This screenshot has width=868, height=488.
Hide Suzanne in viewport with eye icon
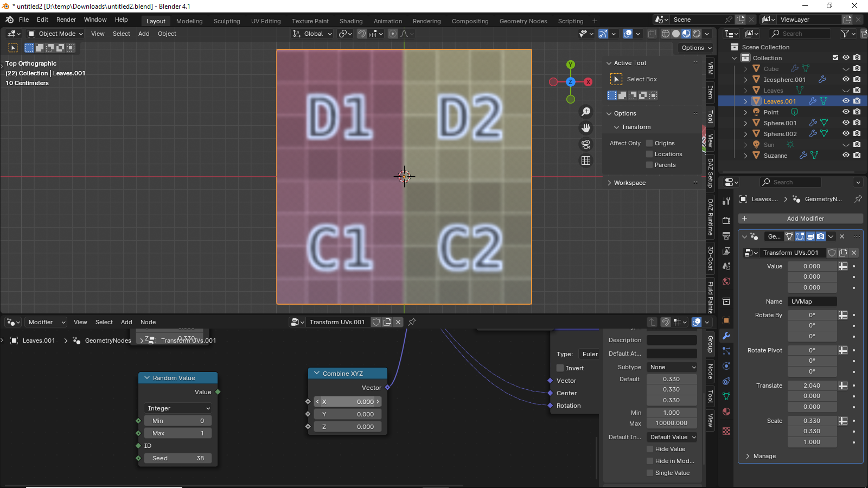click(846, 155)
